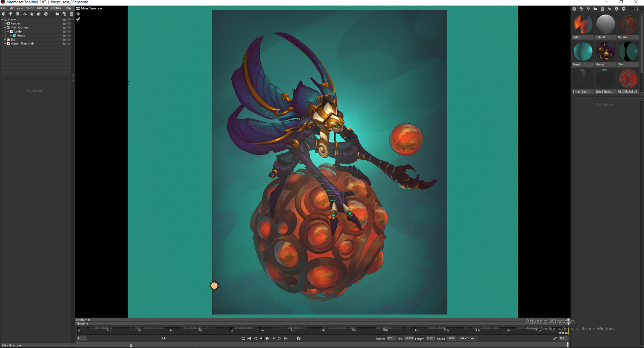
Task: Select the Khepri material thumbnail
Action: point(605,52)
